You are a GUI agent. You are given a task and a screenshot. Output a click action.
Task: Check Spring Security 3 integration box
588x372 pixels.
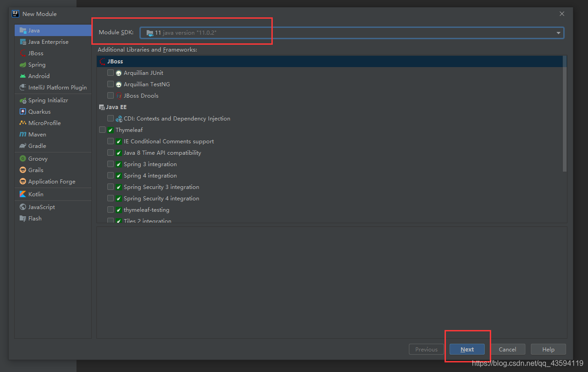point(111,187)
